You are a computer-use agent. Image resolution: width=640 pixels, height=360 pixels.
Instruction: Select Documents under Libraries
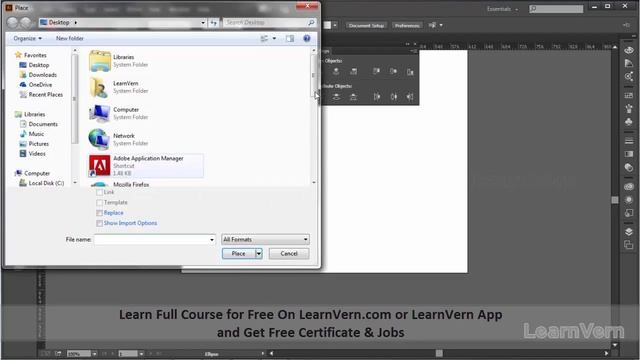coord(39,124)
